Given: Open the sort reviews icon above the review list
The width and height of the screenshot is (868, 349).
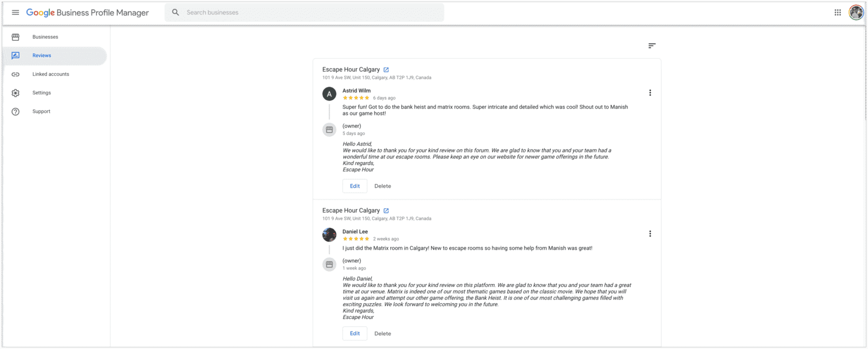Looking at the screenshot, I should point(651,46).
